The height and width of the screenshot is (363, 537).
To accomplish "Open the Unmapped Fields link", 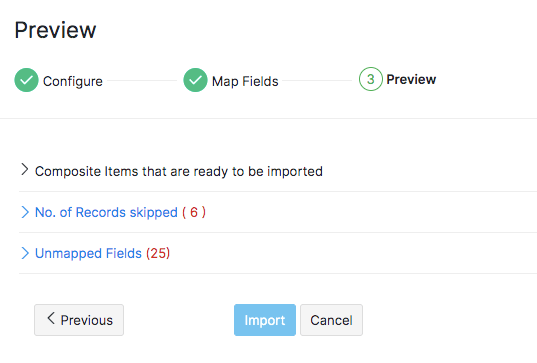I will click(x=88, y=253).
